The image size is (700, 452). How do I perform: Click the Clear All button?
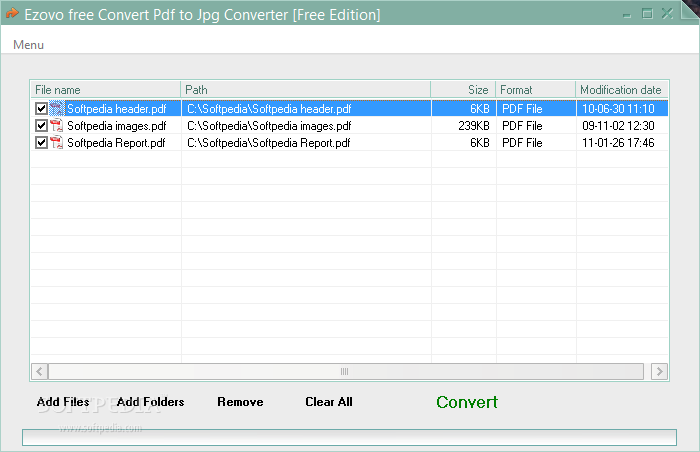[x=329, y=402]
